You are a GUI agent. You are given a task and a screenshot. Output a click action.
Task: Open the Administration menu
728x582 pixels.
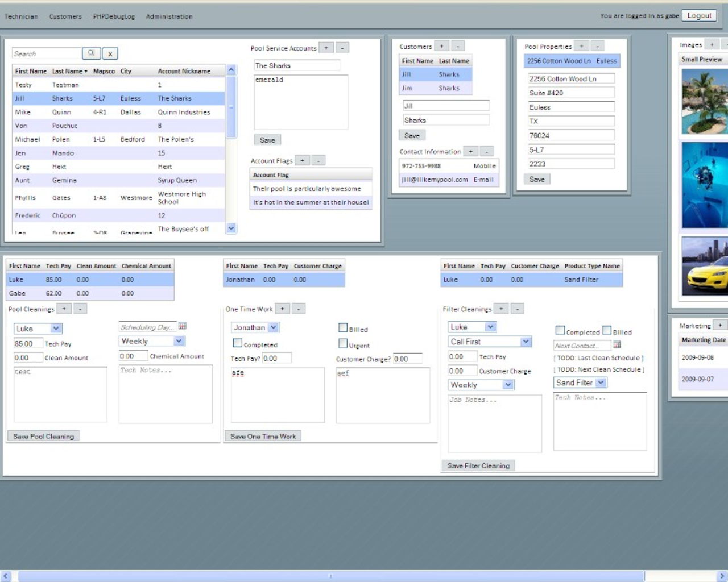[169, 16]
